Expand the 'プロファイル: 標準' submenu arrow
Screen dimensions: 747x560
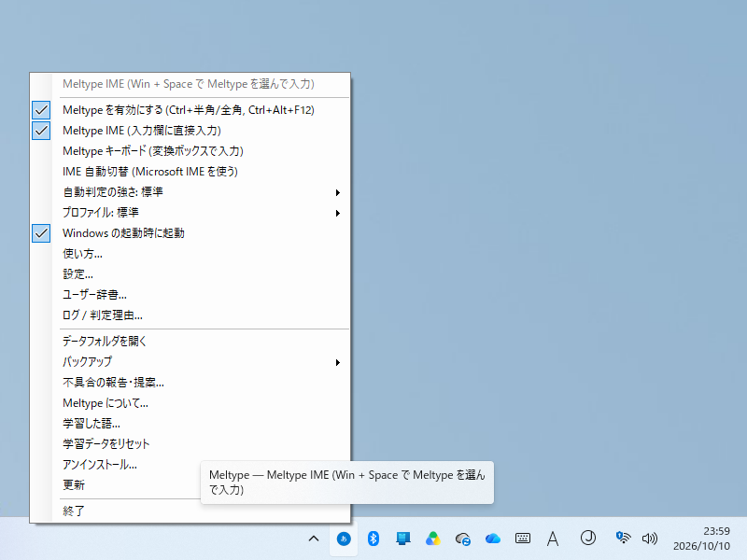(337, 213)
